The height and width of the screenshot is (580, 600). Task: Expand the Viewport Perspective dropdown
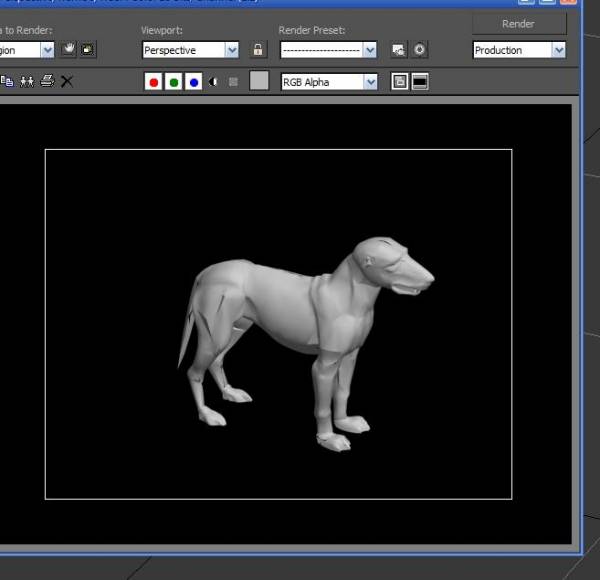pyautogui.click(x=232, y=50)
